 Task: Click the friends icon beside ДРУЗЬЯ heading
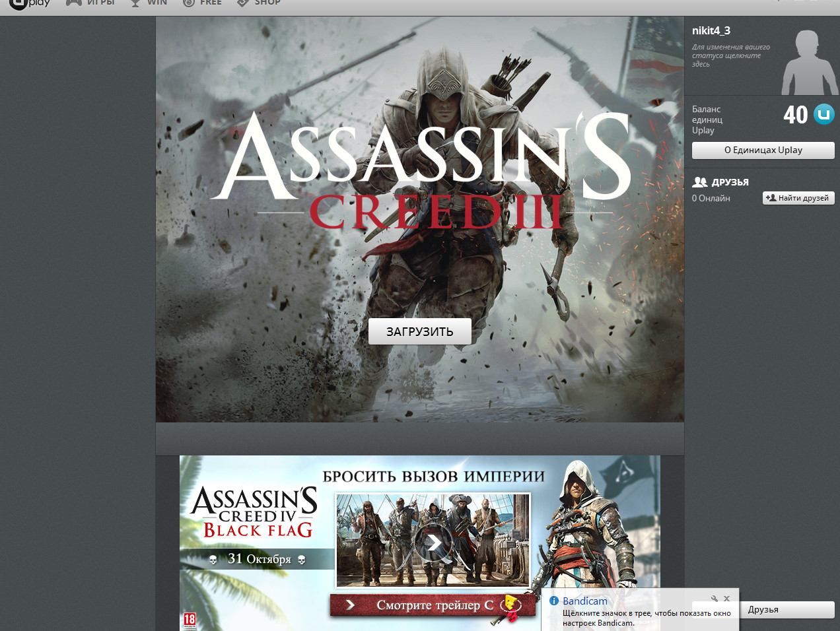tap(700, 182)
